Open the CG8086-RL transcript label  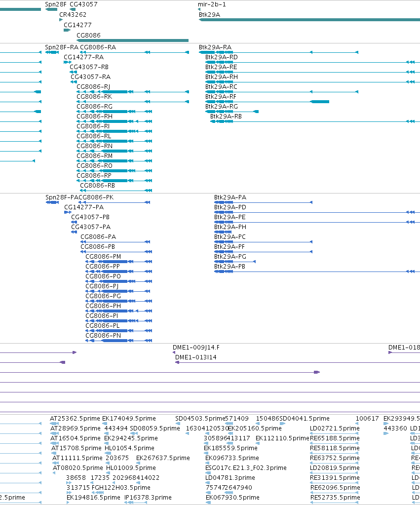[x=94, y=136]
